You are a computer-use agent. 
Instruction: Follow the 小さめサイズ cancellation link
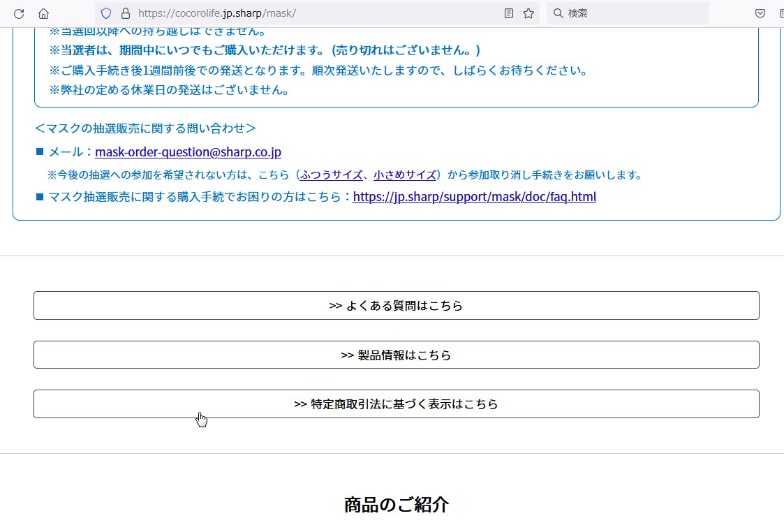point(404,175)
